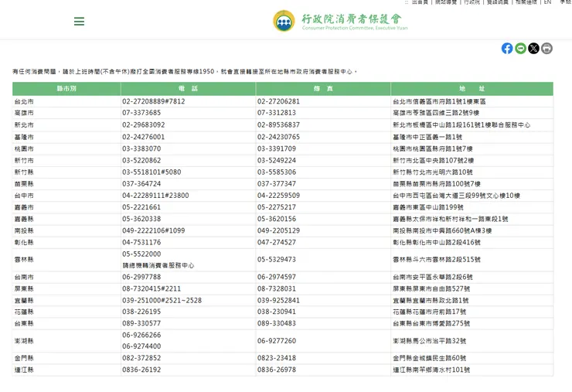Screen dimensions: 572x392
Task: Select the phone number 03-5518101#5080
Action: coord(152,172)
